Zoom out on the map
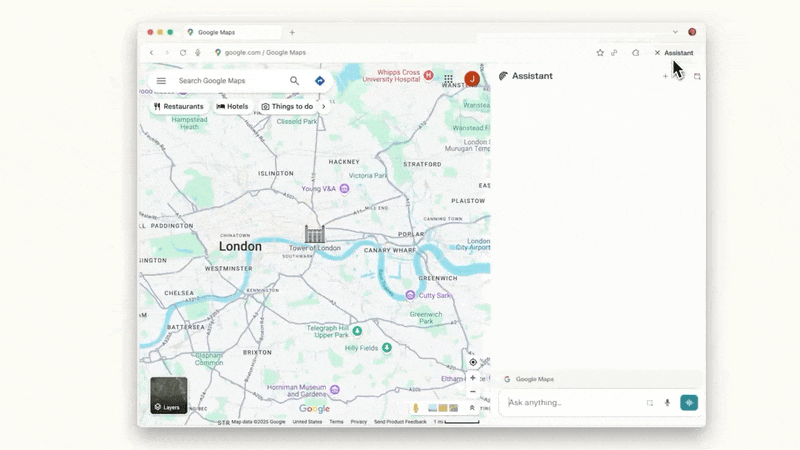Image resolution: width=800 pixels, height=450 pixels. [x=472, y=392]
